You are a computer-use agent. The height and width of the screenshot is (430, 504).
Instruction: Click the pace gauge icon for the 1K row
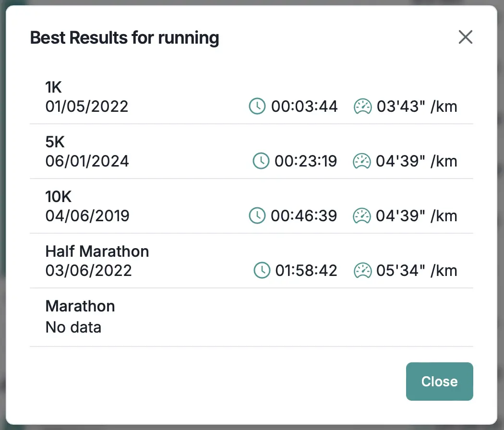click(x=362, y=107)
